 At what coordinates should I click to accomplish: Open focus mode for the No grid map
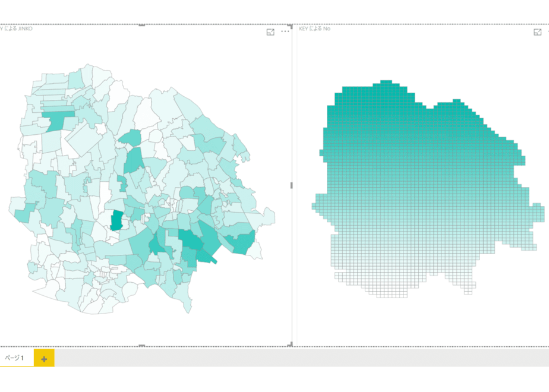point(538,32)
